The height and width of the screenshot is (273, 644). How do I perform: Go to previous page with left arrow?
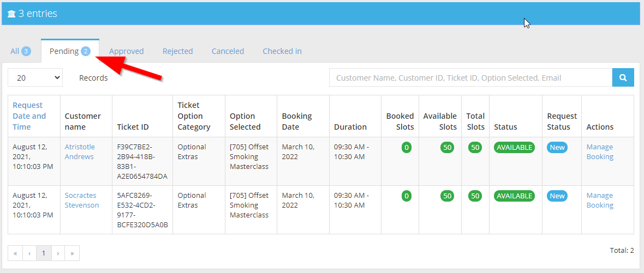click(29, 253)
